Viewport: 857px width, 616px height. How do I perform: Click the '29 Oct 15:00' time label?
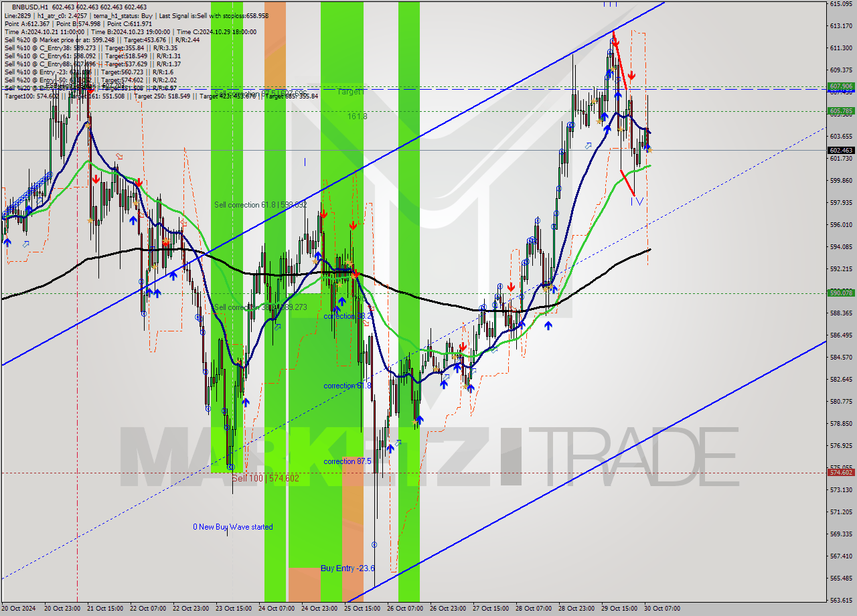click(x=619, y=609)
